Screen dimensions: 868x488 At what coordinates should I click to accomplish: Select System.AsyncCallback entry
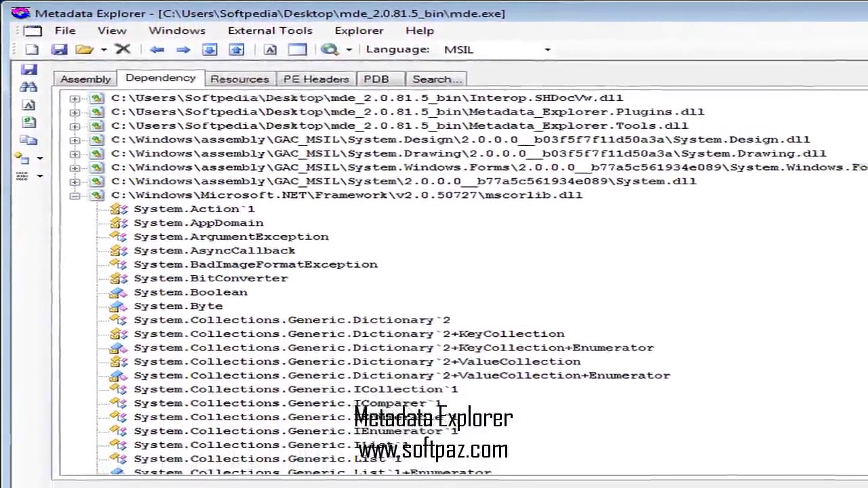coord(214,251)
